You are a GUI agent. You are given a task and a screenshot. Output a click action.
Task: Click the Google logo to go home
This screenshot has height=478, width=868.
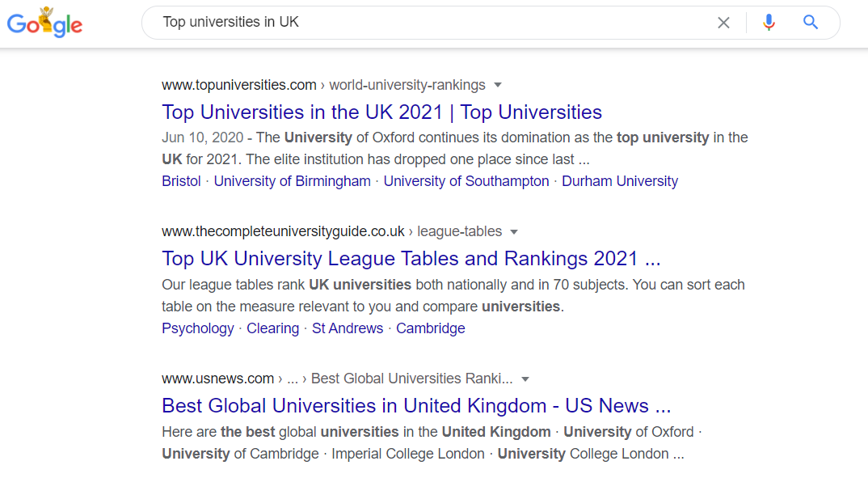[44, 23]
